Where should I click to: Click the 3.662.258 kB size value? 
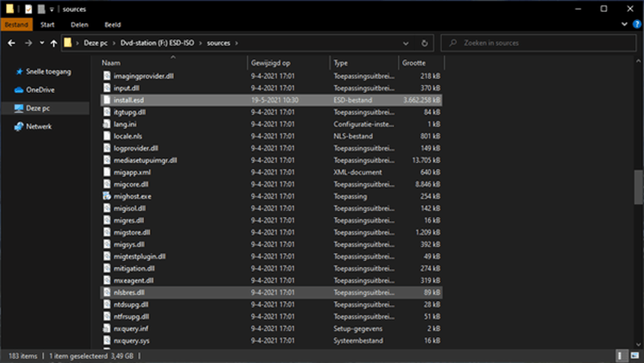point(421,100)
